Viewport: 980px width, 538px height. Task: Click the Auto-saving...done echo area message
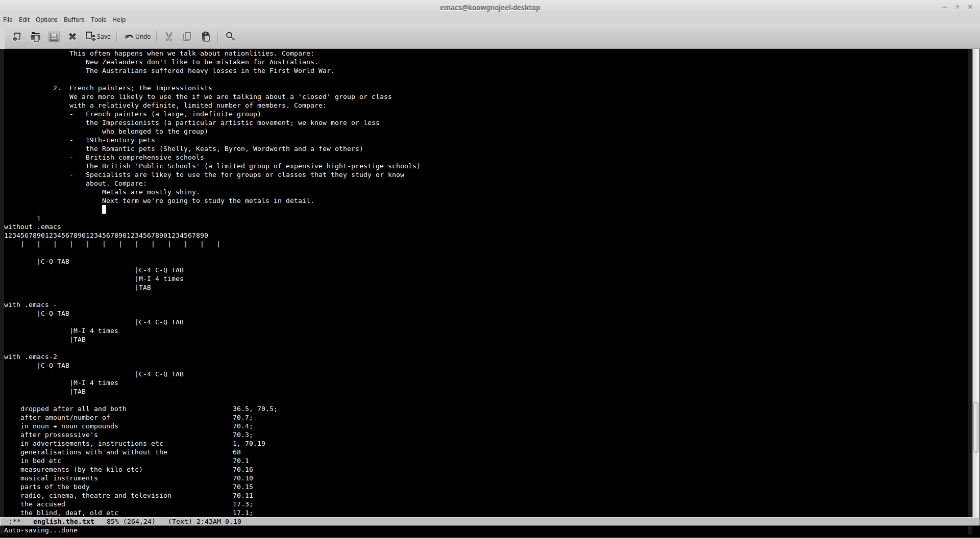coord(41,530)
